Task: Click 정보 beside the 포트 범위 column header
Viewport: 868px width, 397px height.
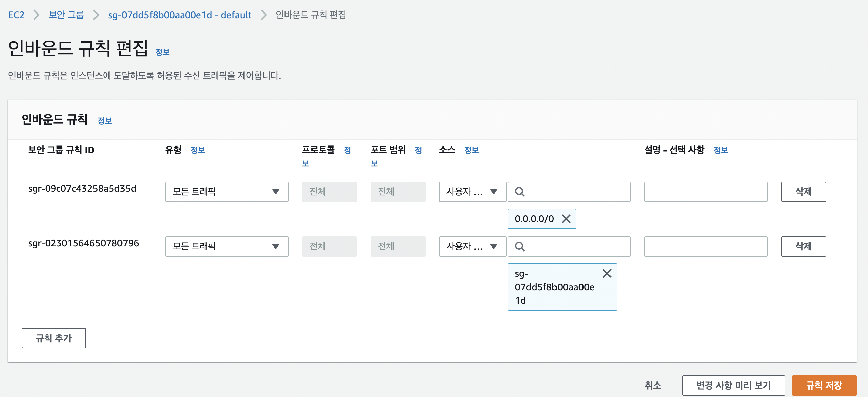Action: click(418, 151)
